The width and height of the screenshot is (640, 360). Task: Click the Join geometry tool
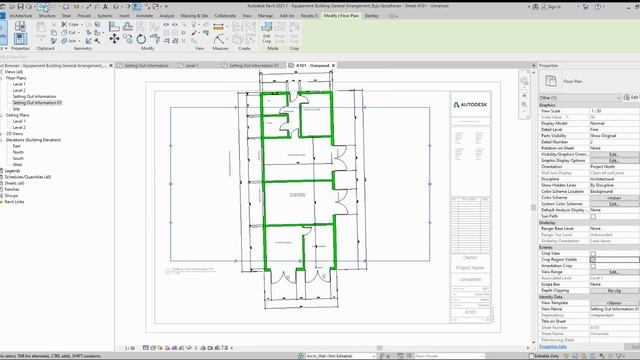(69, 41)
